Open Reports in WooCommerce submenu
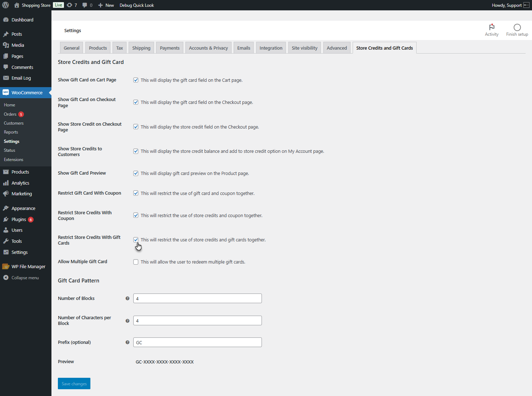 click(11, 132)
